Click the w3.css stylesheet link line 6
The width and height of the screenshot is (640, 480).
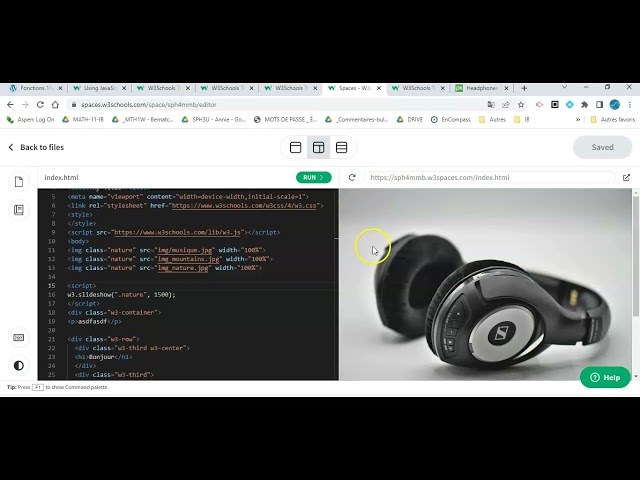(244, 206)
